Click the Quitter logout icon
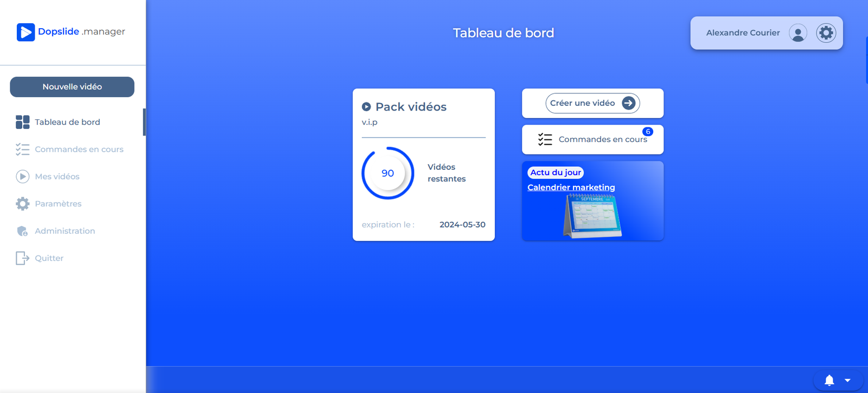 tap(22, 259)
